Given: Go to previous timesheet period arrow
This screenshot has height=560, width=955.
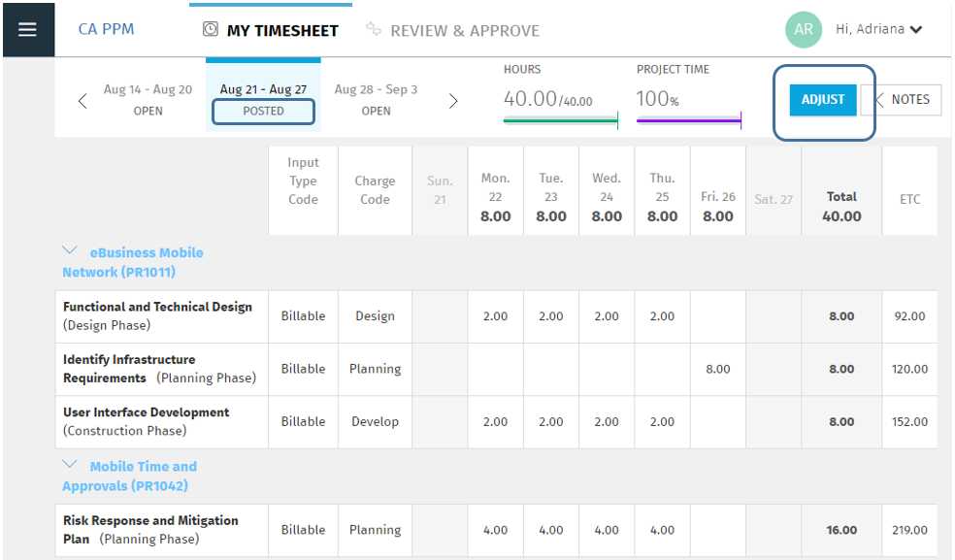Looking at the screenshot, I should [82, 101].
